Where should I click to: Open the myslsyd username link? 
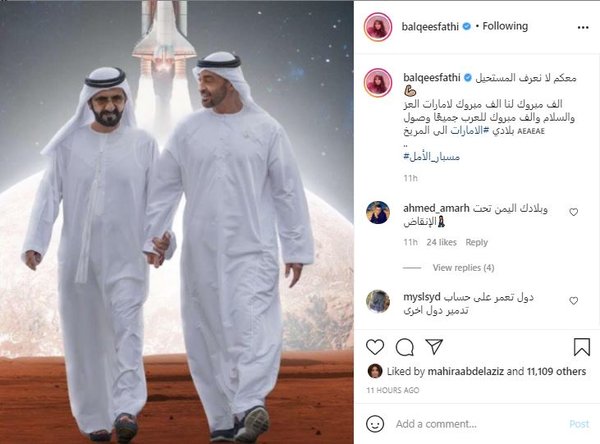pos(422,297)
